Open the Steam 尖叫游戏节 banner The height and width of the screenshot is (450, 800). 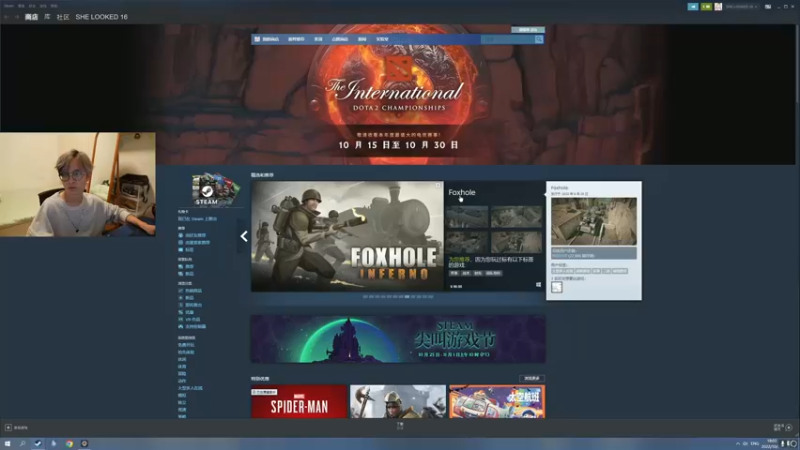point(398,339)
